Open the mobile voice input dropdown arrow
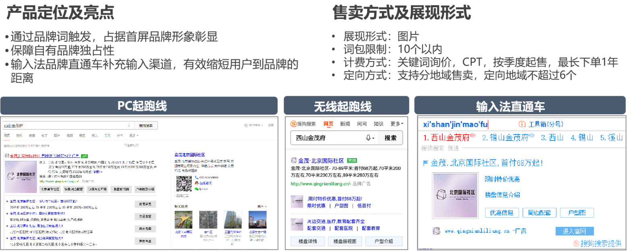 (374, 138)
